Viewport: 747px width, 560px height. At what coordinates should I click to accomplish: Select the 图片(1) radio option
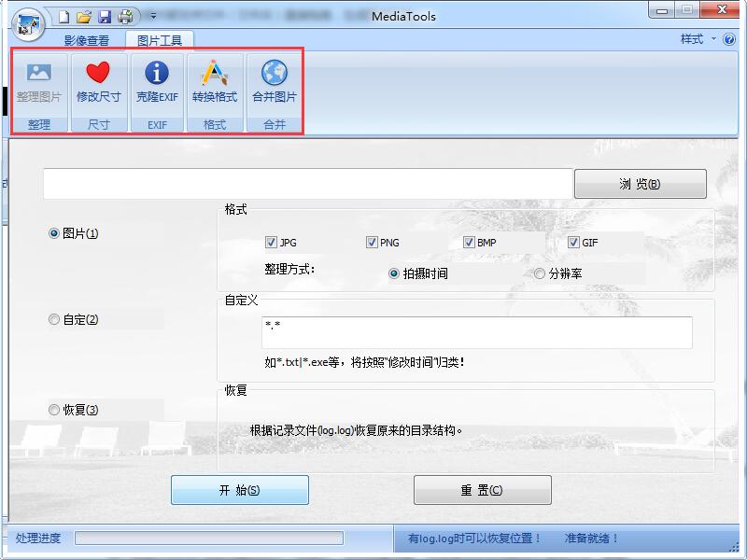point(74,233)
